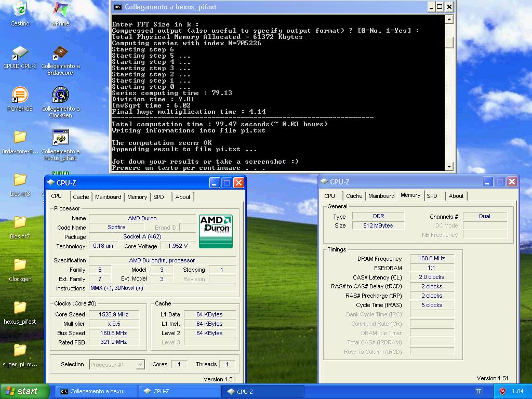Switch to About tab in left CPU-Z window
The width and height of the screenshot is (532, 399).
182,197
